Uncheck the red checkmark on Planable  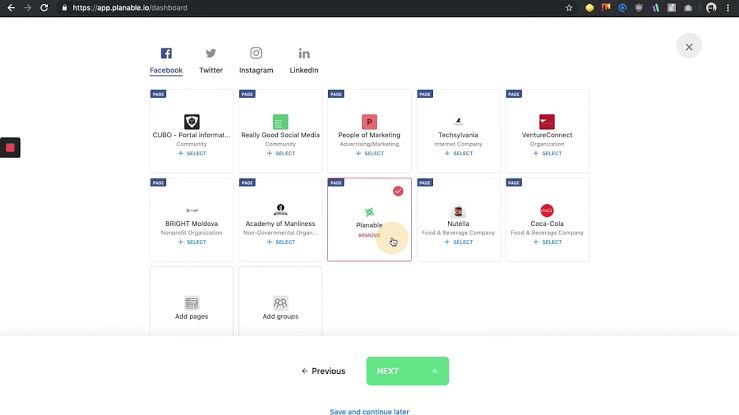tap(398, 190)
